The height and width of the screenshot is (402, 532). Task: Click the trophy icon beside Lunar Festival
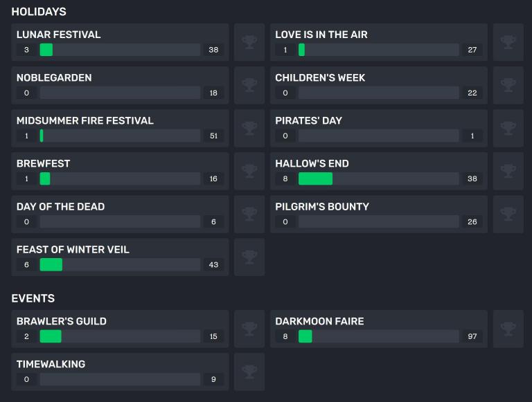click(249, 42)
